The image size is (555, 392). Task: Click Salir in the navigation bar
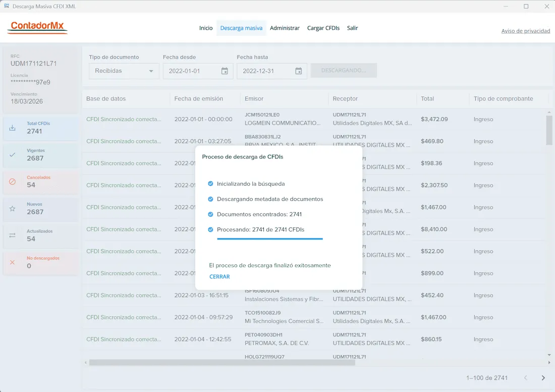[x=352, y=28]
